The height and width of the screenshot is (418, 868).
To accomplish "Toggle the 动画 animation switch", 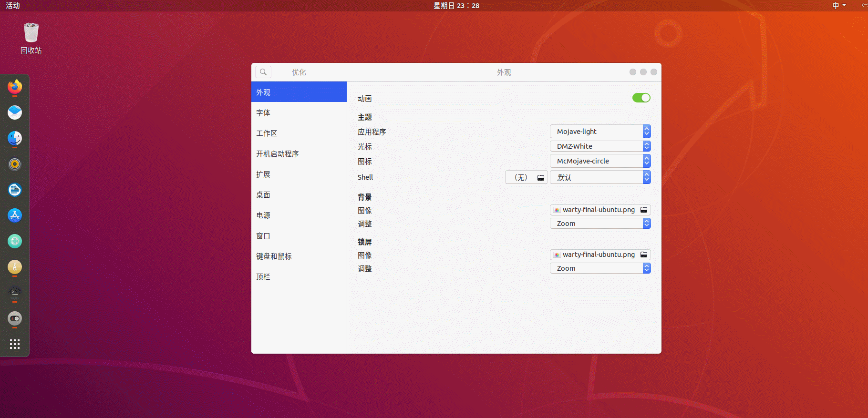I will point(641,98).
